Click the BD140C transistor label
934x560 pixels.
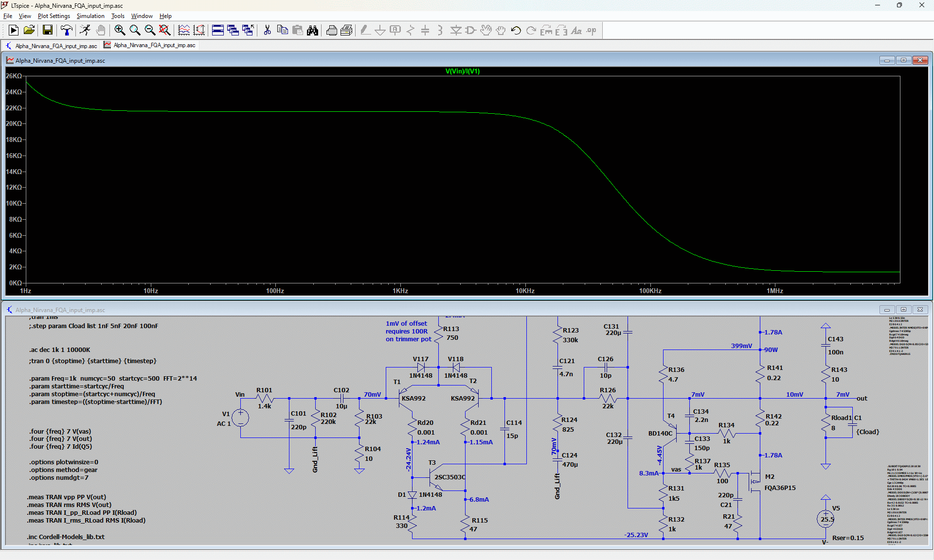pyautogui.click(x=660, y=433)
